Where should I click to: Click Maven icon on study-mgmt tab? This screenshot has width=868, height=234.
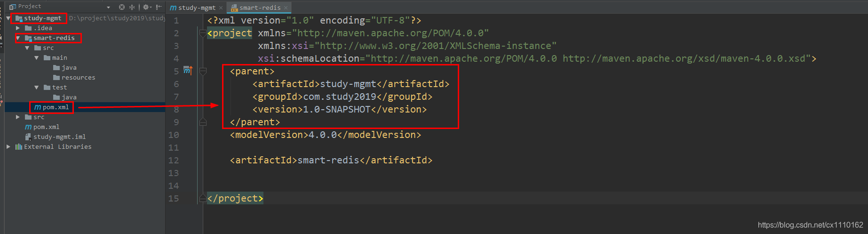173,8
